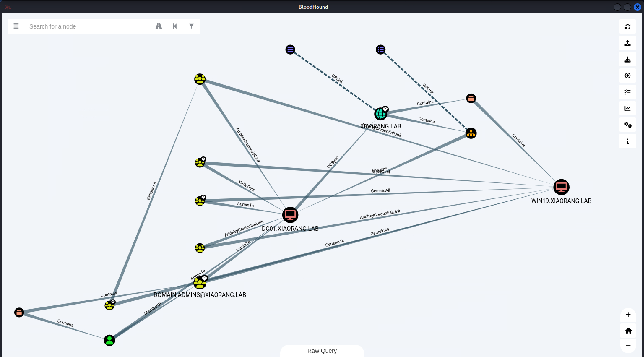Select the DOMAIN ADMINS@XIAORANG.LAB group node

[x=200, y=283]
